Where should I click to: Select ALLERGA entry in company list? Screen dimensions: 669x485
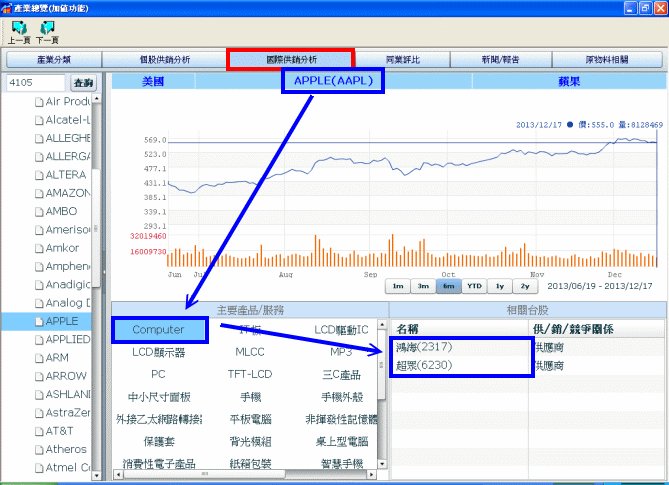(x=67, y=157)
